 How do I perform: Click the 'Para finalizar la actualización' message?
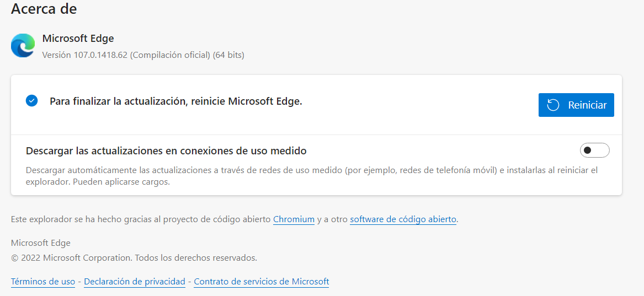click(x=176, y=101)
